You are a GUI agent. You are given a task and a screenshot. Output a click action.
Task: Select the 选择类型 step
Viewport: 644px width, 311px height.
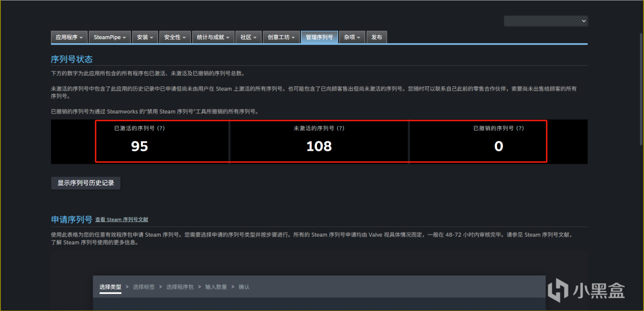pos(110,287)
